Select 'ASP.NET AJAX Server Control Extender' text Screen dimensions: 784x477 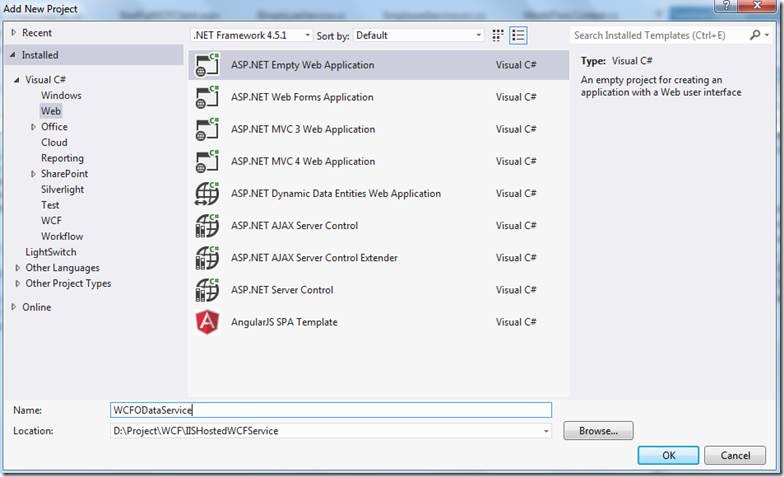click(x=314, y=258)
